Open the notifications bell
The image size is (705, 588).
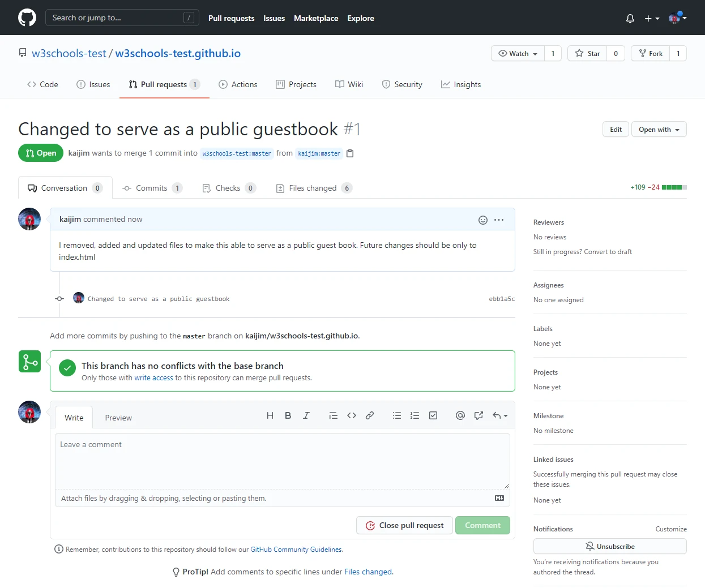click(x=630, y=18)
